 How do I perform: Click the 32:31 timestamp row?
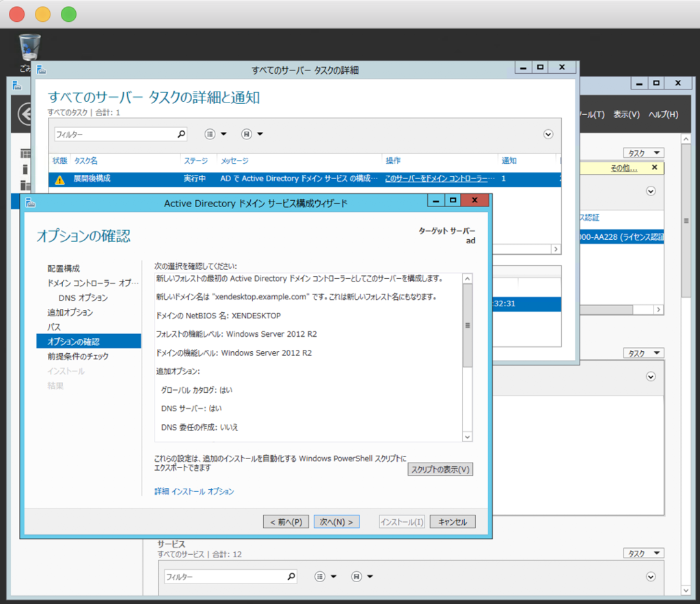tap(527, 304)
